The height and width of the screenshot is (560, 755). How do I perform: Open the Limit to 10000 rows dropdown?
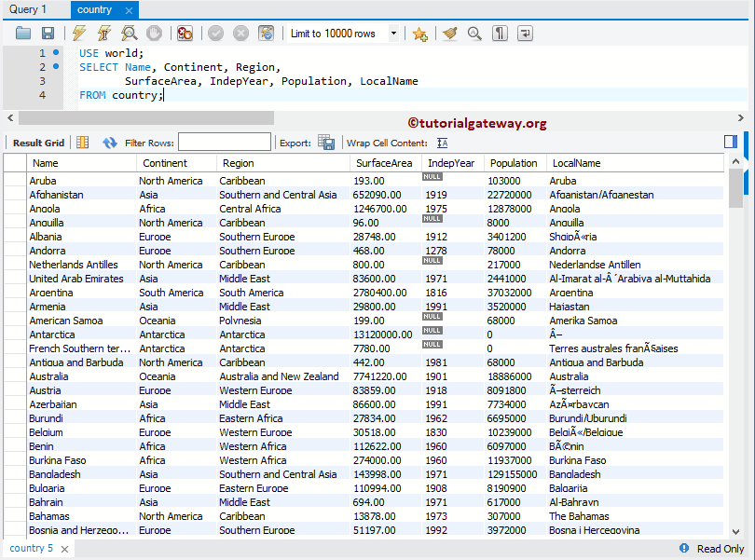[x=393, y=34]
